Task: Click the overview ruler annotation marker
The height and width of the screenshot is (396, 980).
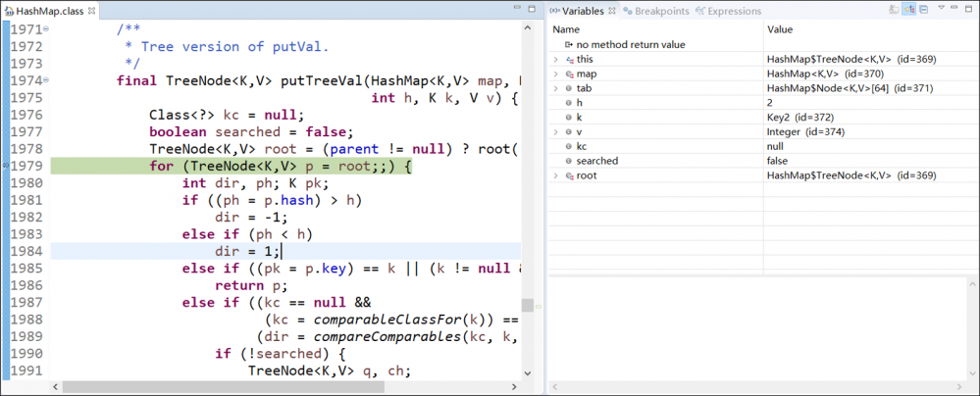Action: click(x=539, y=307)
